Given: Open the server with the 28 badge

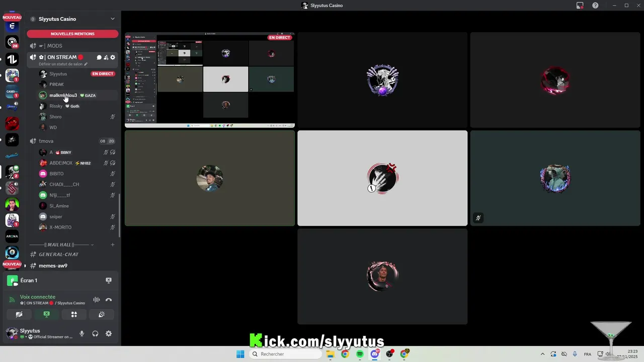Looking at the screenshot, I should point(12,42).
